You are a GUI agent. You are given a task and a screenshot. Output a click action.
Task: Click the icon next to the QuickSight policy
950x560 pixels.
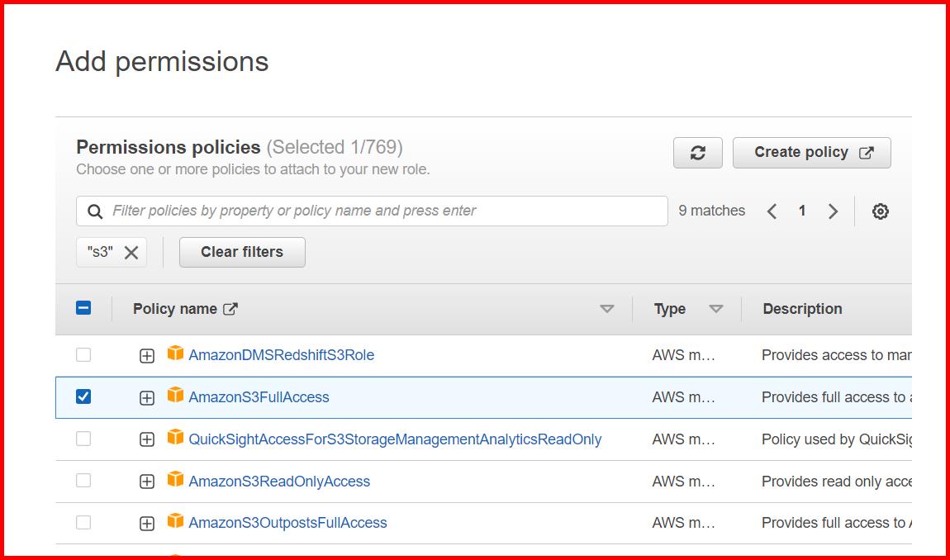(174, 439)
